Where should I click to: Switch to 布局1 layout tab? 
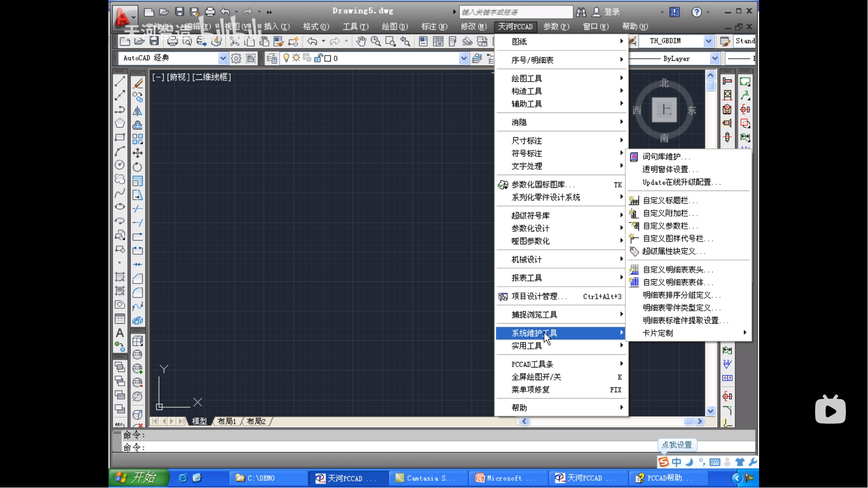pyautogui.click(x=227, y=421)
